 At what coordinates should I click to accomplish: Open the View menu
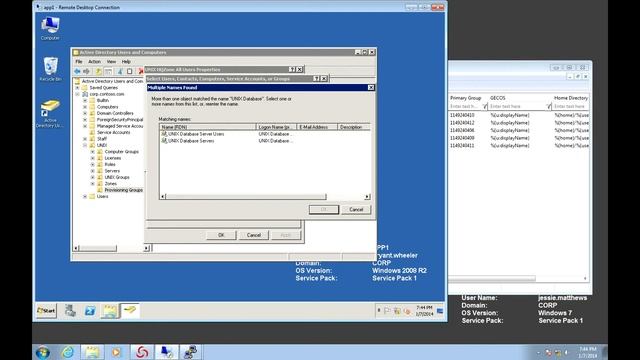[x=111, y=62]
